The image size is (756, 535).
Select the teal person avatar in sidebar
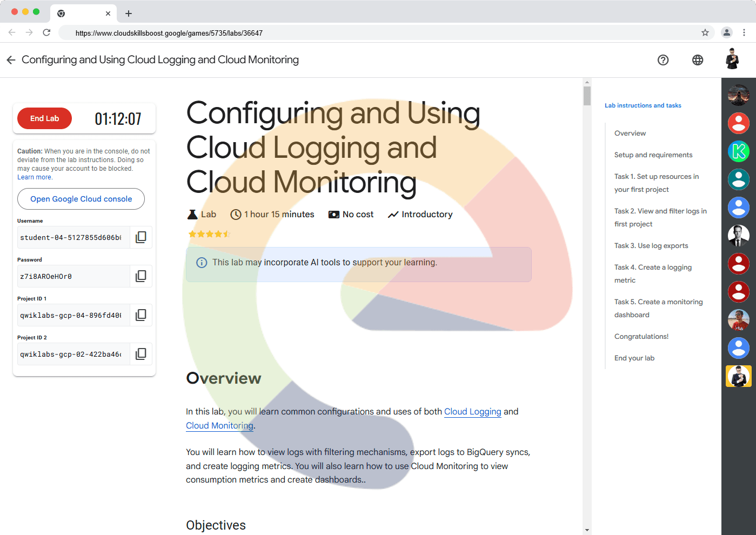coord(739,179)
